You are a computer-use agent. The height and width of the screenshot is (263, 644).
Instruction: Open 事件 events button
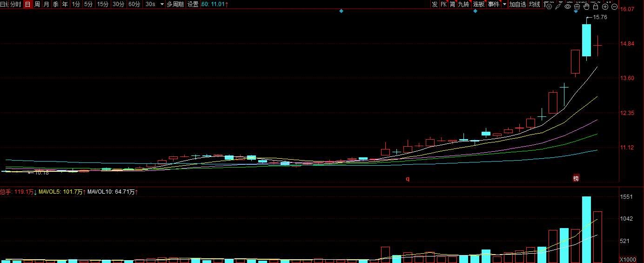494,4
